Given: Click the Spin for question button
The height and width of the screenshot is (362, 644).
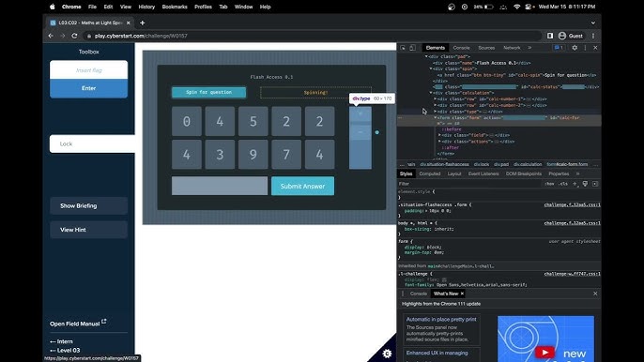Looking at the screenshot, I should 208,92.
